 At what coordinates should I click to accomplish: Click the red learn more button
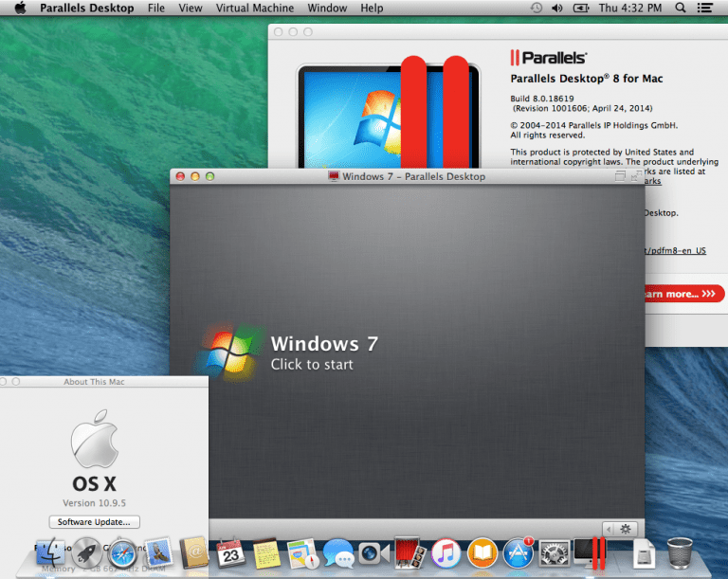click(x=684, y=294)
